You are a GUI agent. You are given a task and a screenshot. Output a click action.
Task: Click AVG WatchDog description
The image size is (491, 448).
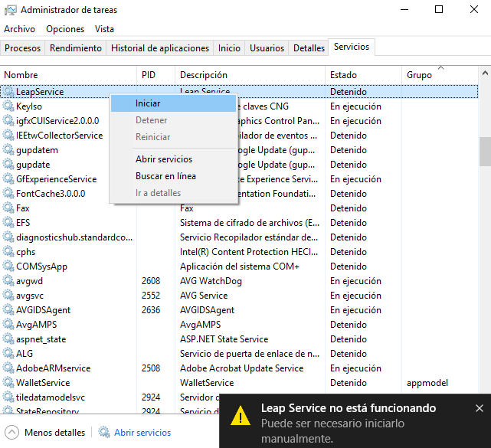(211, 281)
